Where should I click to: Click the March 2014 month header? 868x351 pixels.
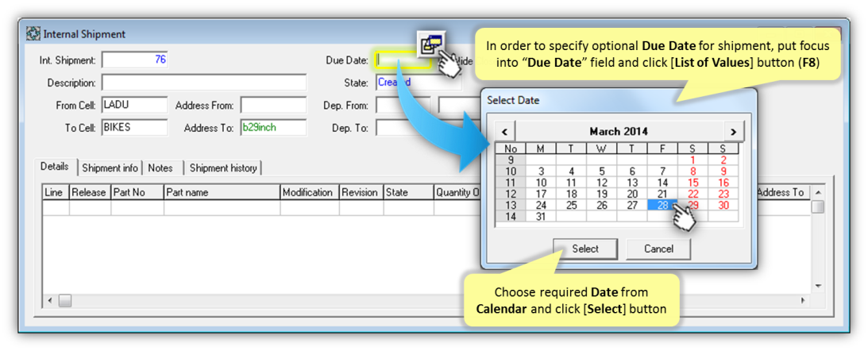tap(619, 132)
